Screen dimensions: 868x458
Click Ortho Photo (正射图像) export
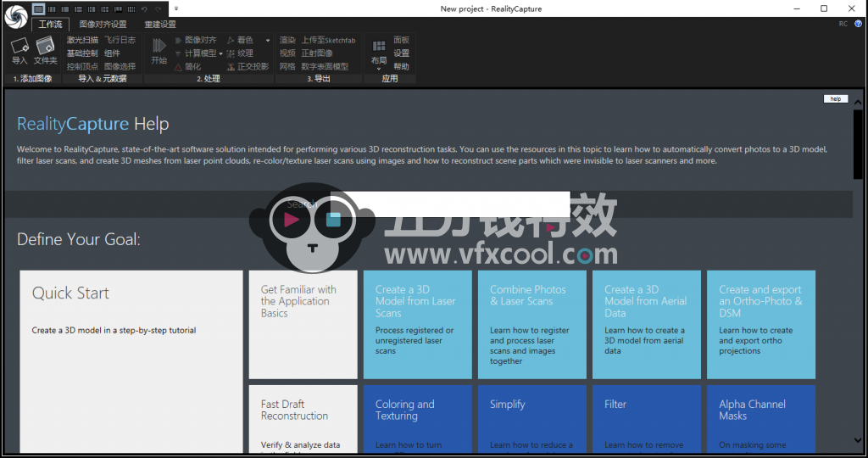[317, 53]
